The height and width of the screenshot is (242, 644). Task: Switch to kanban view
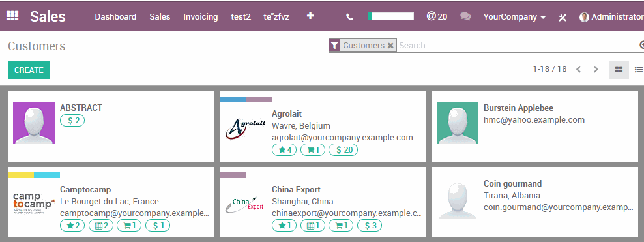[619, 70]
